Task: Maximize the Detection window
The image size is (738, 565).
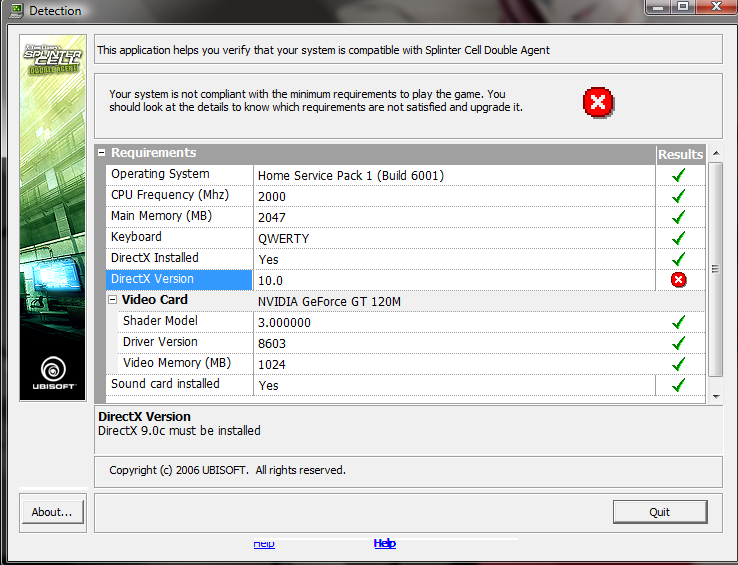Action: [683, 7]
